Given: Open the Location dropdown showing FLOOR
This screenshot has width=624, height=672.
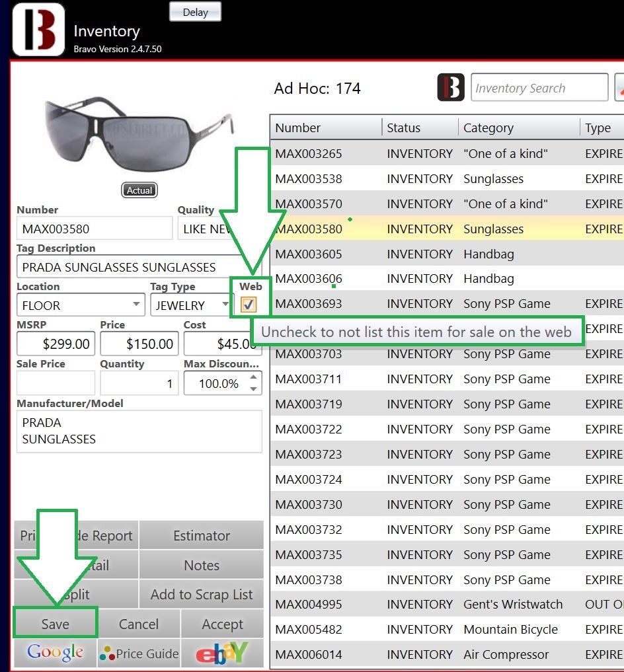Looking at the screenshot, I should [x=81, y=305].
